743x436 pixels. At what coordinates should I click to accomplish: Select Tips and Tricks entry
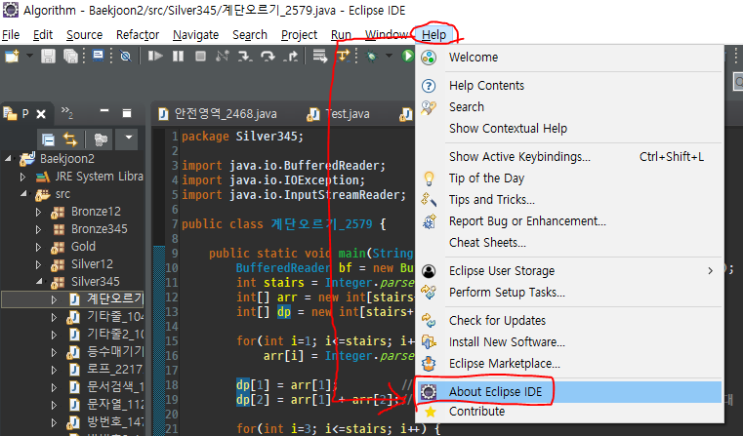[570, 200]
